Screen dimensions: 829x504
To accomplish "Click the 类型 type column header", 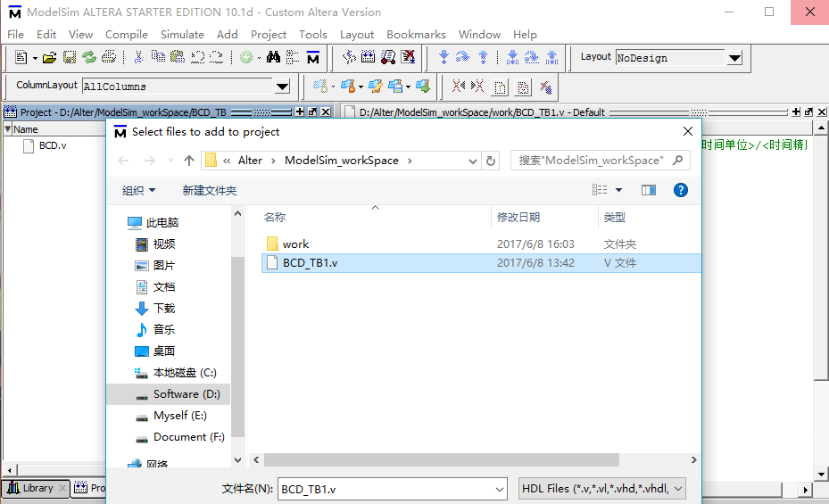I will 614,217.
